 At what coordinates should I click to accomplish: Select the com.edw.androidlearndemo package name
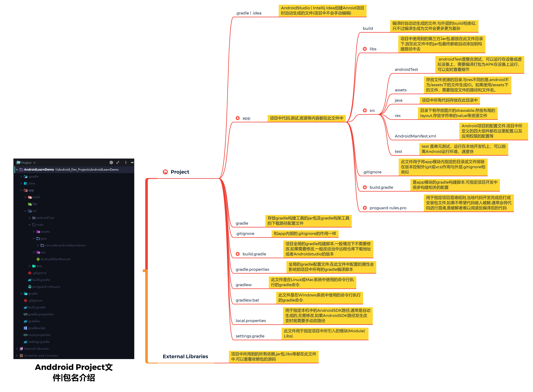(x=65, y=245)
